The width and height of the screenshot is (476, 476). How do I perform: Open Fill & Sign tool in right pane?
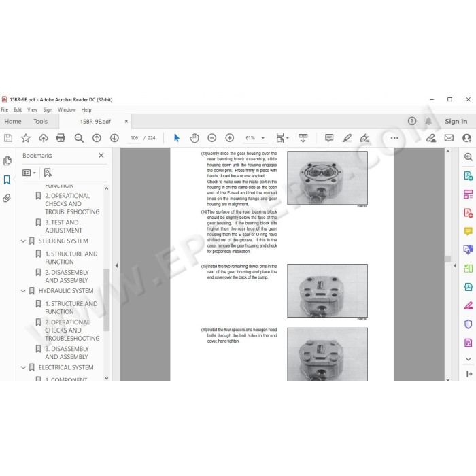pos(468,305)
